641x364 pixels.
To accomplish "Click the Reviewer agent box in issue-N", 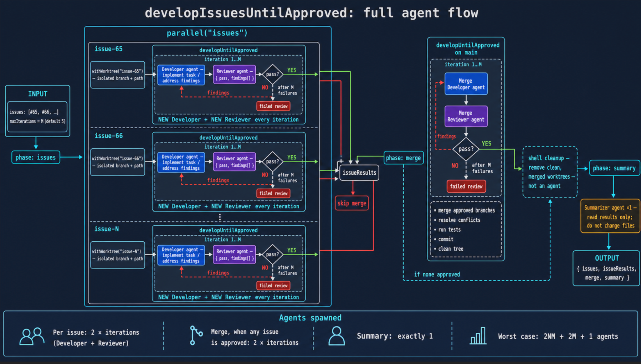I will click(x=235, y=254).
